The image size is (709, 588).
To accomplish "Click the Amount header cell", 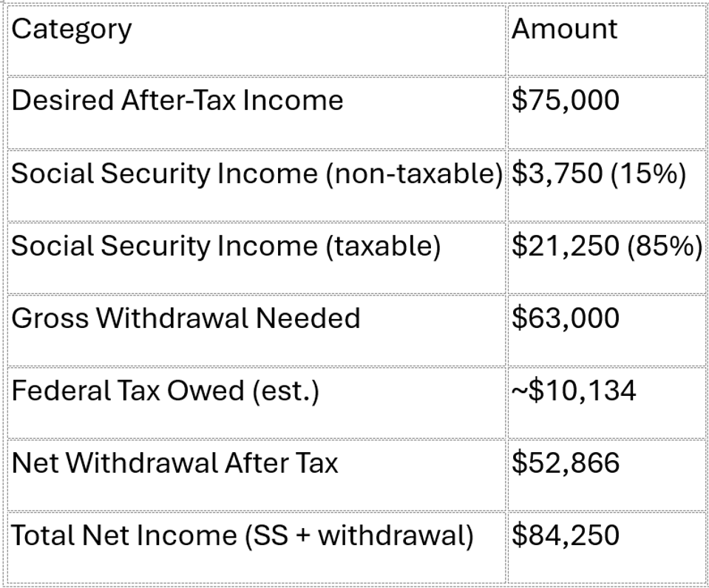I will point(564,30).
